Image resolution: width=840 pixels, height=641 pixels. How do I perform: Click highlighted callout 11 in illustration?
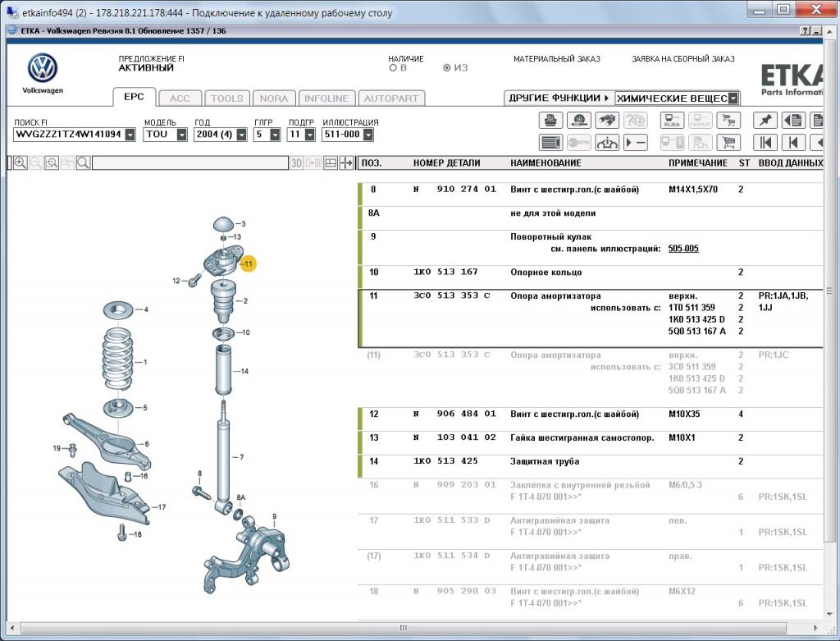248,263
